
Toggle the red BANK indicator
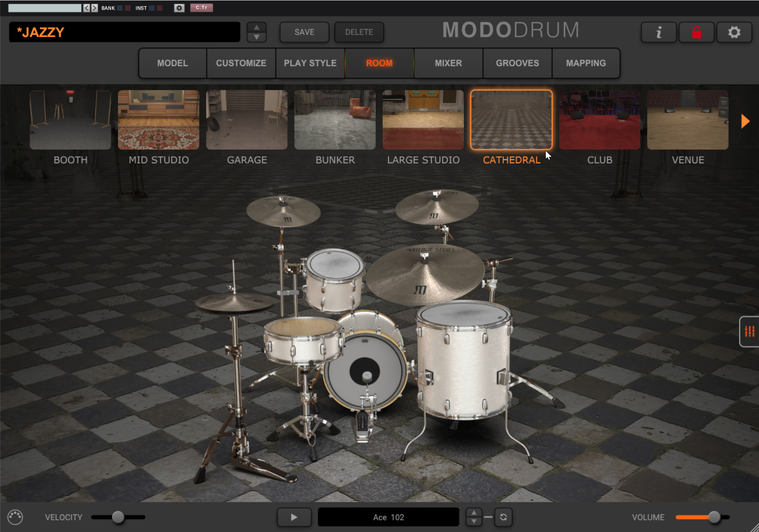pos(128,8)
